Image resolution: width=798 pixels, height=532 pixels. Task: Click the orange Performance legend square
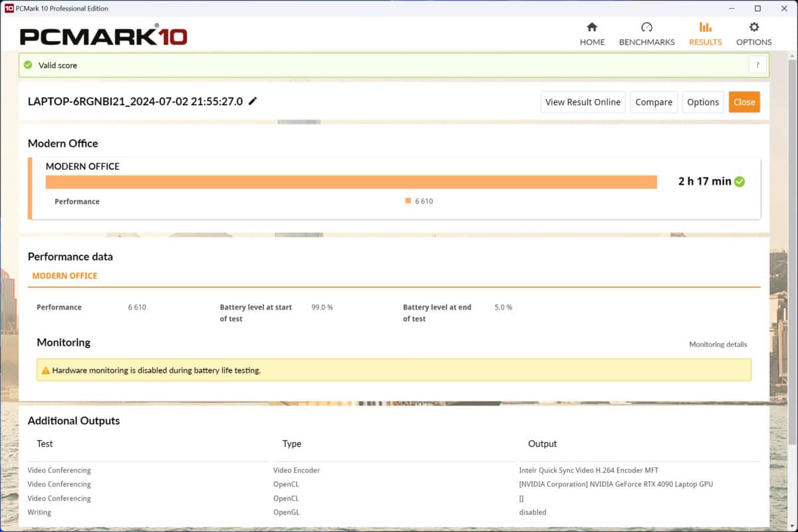tap(408, 201)
